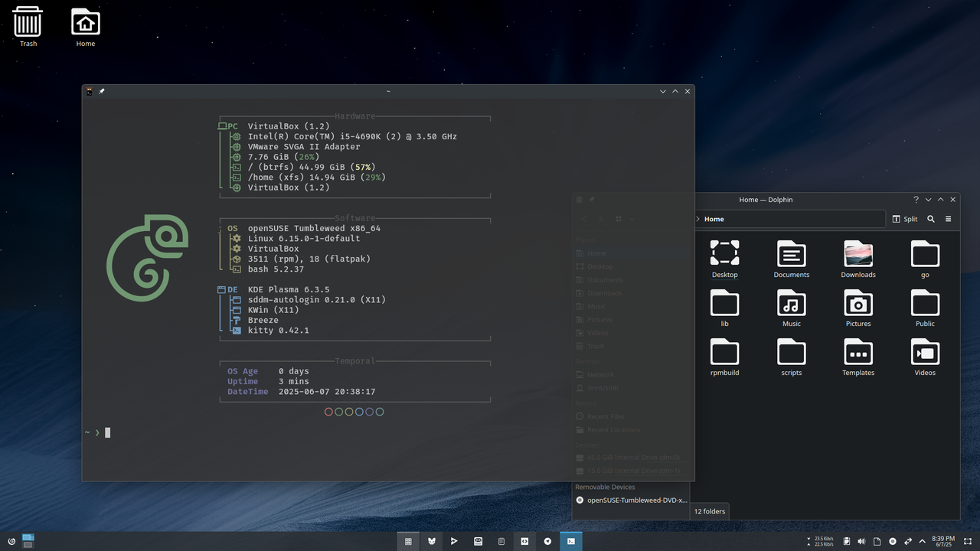This screenshot has width=980, height=551.
Task: Click the arrow-shaped play icon in the taskbar
Action: pyautogui.click(x=455, y=541)
